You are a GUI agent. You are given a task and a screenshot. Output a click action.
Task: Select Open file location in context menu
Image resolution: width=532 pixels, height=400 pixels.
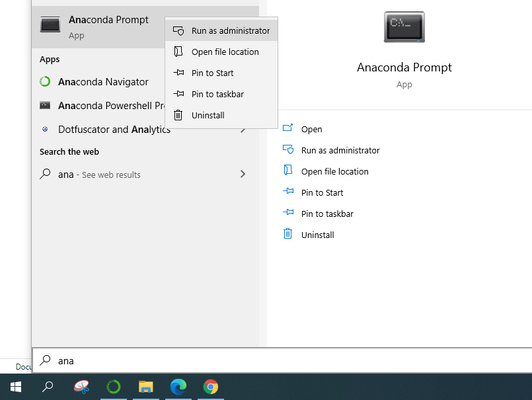(x=224, y=52)
